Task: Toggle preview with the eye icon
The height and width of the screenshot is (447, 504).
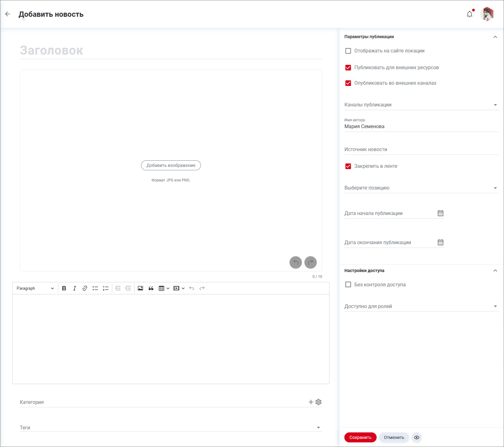Action: tap(417, 437)
